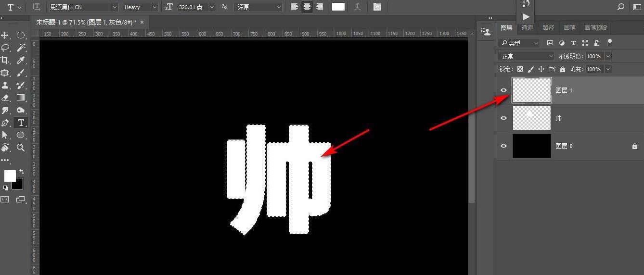The height and width of the screenshot is (275, 644).
Task: Click the search magnifier in options bar
Action: point(621,7)
